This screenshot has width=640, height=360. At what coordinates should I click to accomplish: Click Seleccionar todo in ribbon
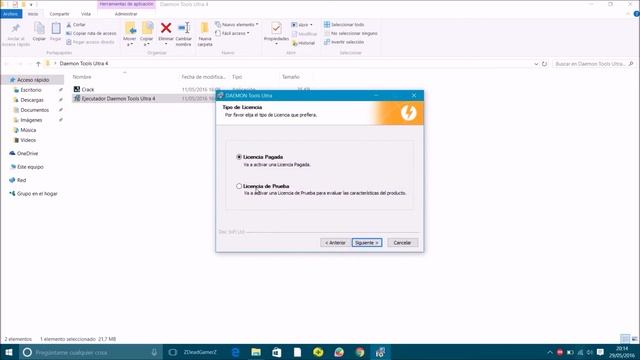tap(344, 25)
